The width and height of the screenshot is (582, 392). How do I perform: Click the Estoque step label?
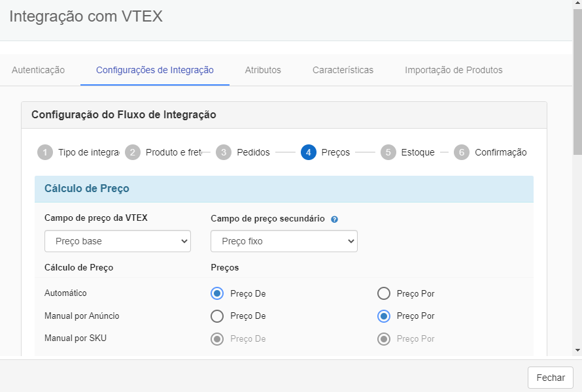pyautogui.click(x=418, y=152)
